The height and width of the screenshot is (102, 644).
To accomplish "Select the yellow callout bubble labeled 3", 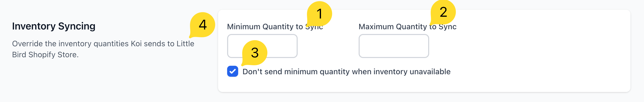I will pyautogui.click(x=254, y=52).
